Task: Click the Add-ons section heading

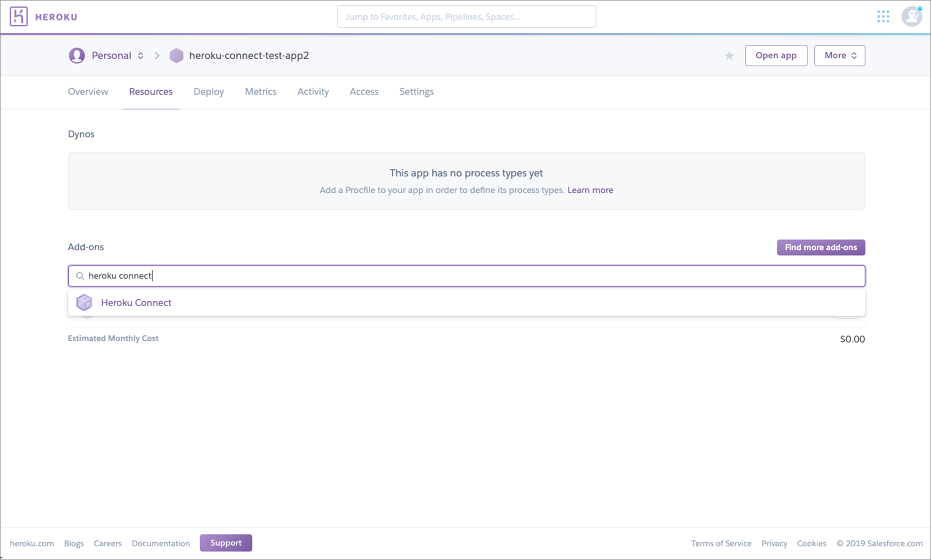Action: (x=86, y=247)
